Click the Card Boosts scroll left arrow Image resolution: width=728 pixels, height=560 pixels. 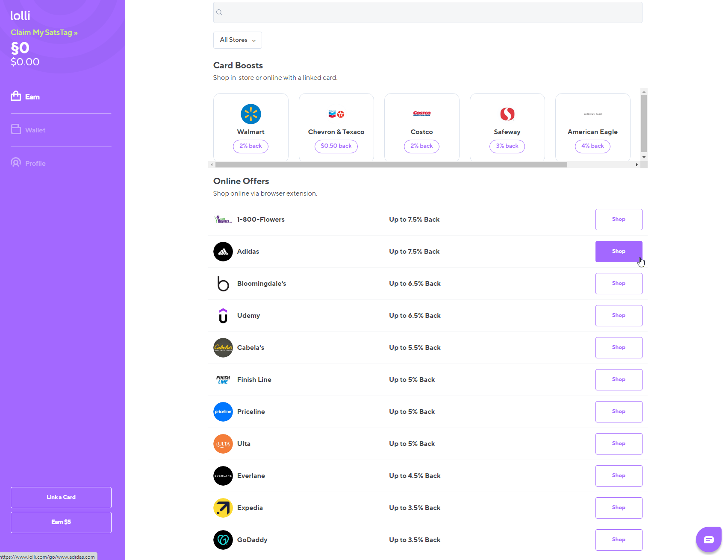[212, 165]
